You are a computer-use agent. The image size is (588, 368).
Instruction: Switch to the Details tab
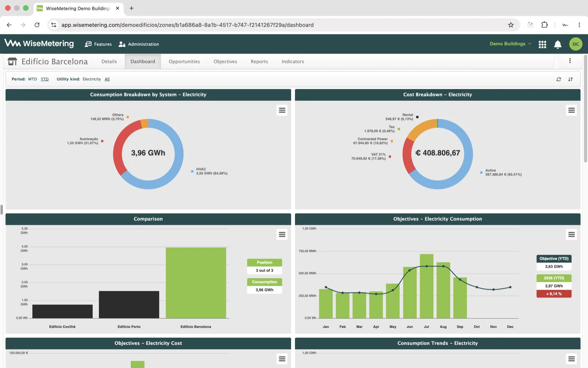coord(109,62)
